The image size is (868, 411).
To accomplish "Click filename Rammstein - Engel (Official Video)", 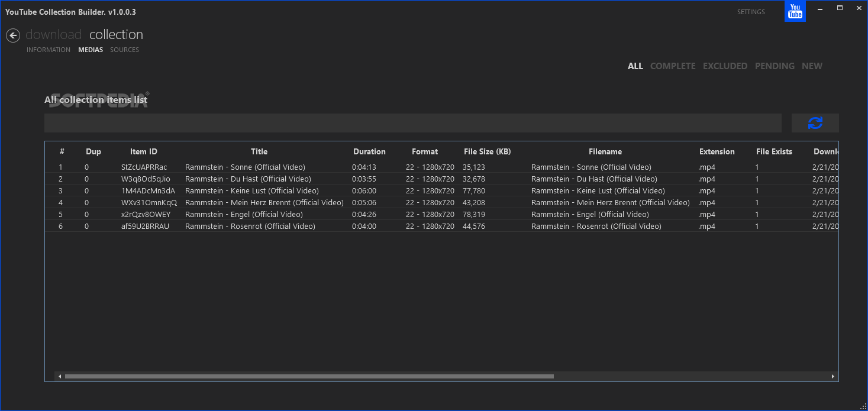I will pos(590,215).
